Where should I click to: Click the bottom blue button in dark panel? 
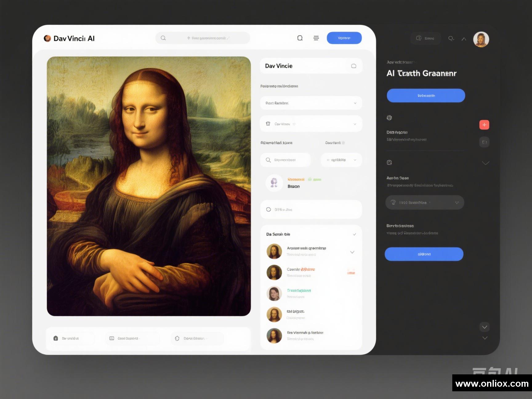click(424, 254)
